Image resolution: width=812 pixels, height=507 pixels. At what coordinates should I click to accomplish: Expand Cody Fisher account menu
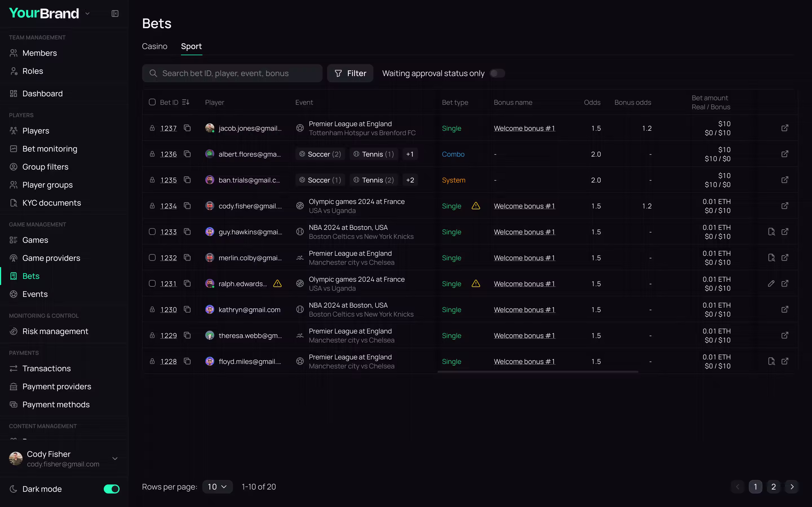point(115,458)
